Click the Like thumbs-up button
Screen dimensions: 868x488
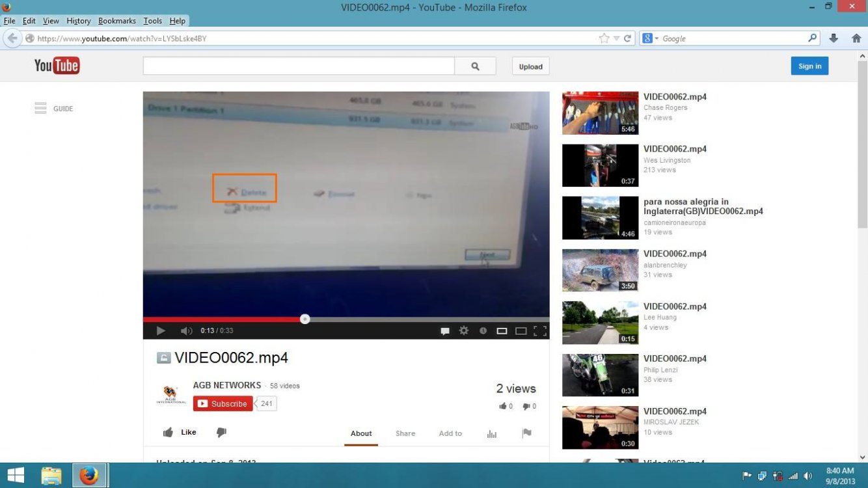click(x=180, y=432)
